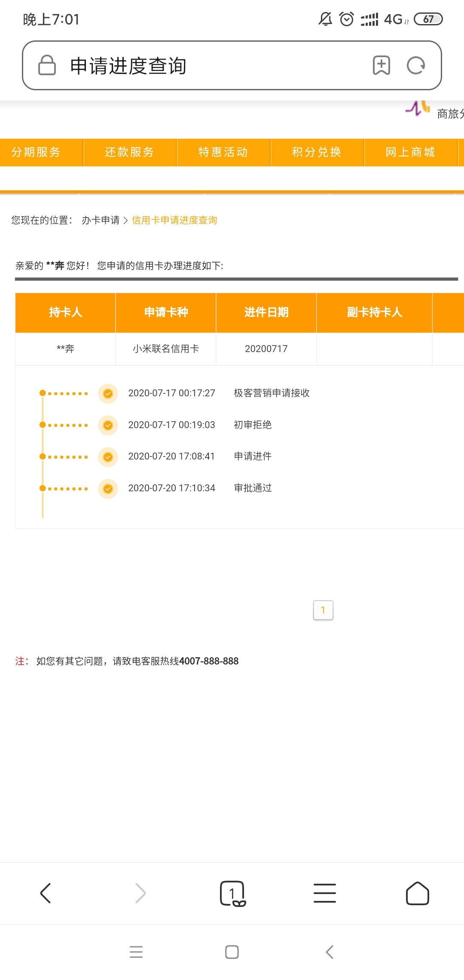Viewport: 464px width, 980px height.
Task: Click timeline marker for 2020-07-20 17:08:41
Action: pyautogui.click(x=43, y=456)
